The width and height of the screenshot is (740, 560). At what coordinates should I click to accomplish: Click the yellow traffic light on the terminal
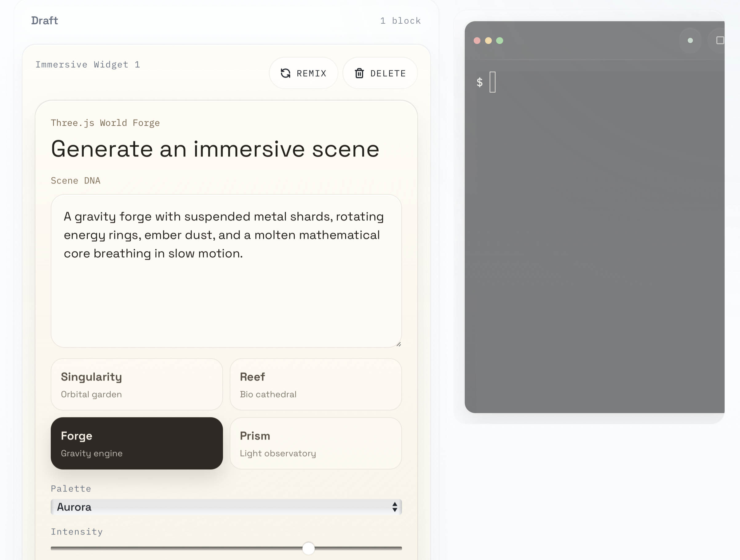point(488,41)
